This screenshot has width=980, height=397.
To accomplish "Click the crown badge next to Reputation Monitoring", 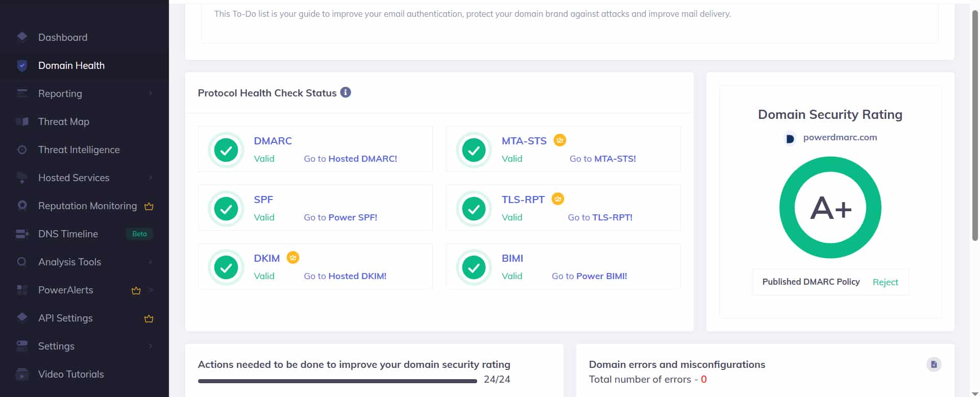I will point(149,206).
